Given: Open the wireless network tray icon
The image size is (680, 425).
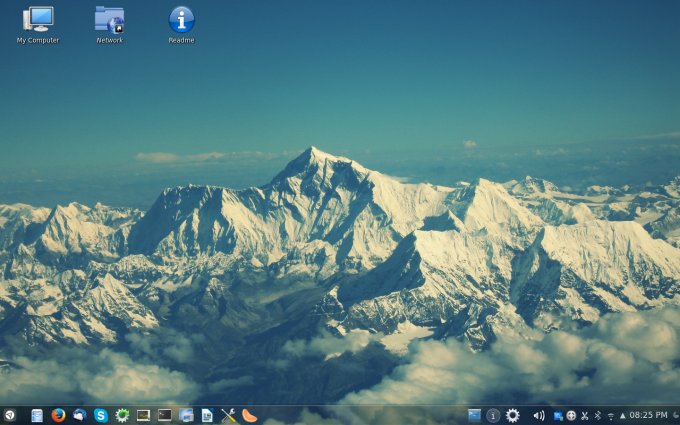Looking at the screenshot, I should click(x=611, y=416).
